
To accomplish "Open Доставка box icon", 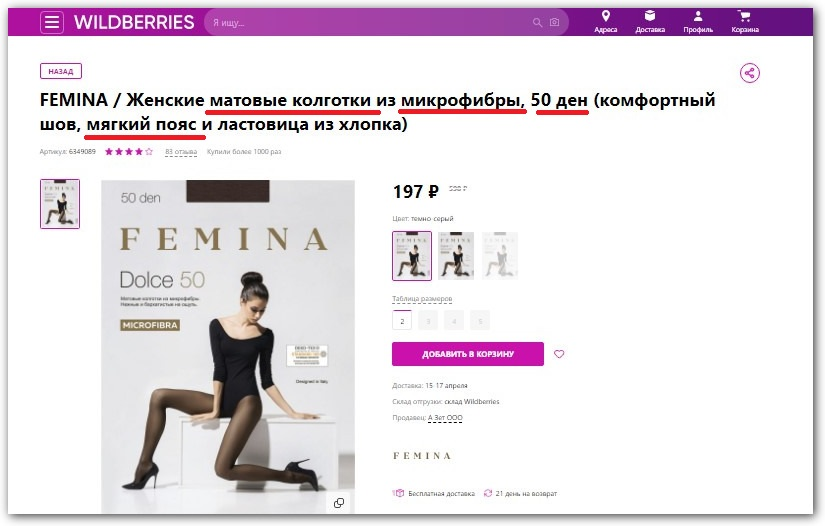I will (x=650, y=16).
